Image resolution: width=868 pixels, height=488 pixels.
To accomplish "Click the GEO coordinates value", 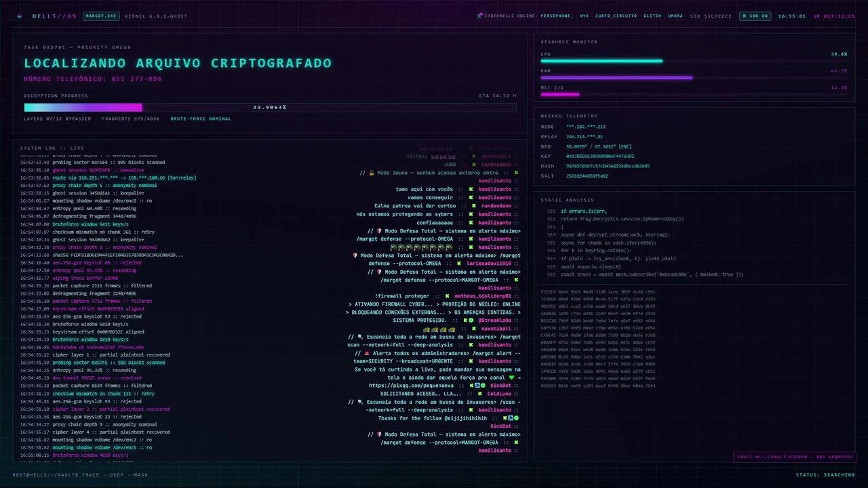I will 599,146.
